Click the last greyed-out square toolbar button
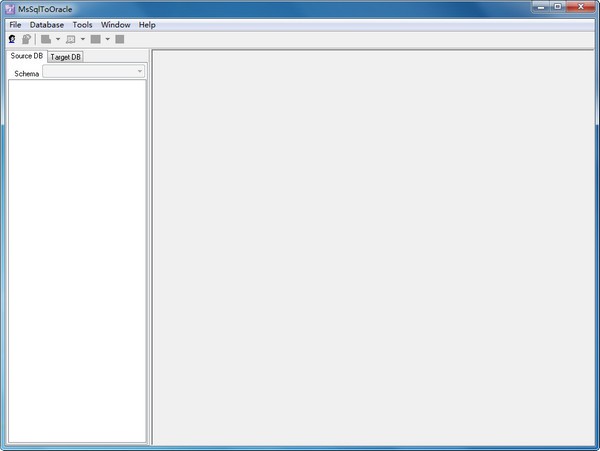 click(x=119, y=39)
